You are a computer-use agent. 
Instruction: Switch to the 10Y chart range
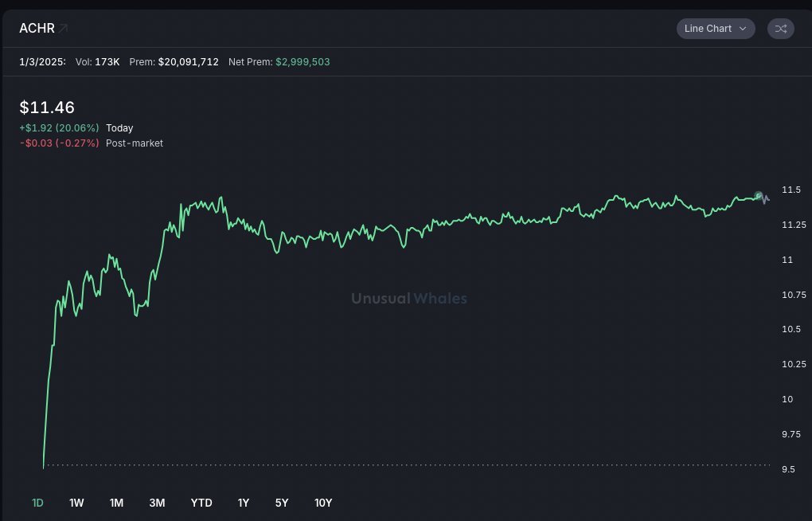[323, 503]
